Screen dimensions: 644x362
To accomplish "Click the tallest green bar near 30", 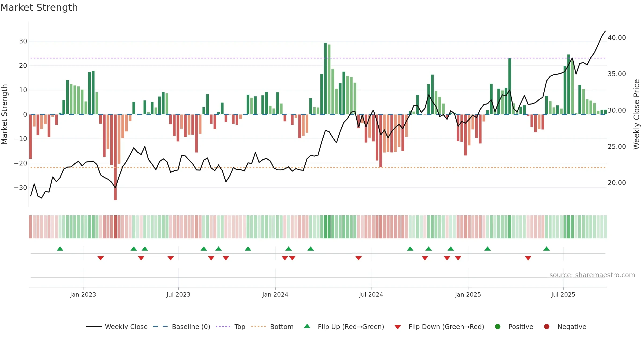I will [x=325, y=78].
